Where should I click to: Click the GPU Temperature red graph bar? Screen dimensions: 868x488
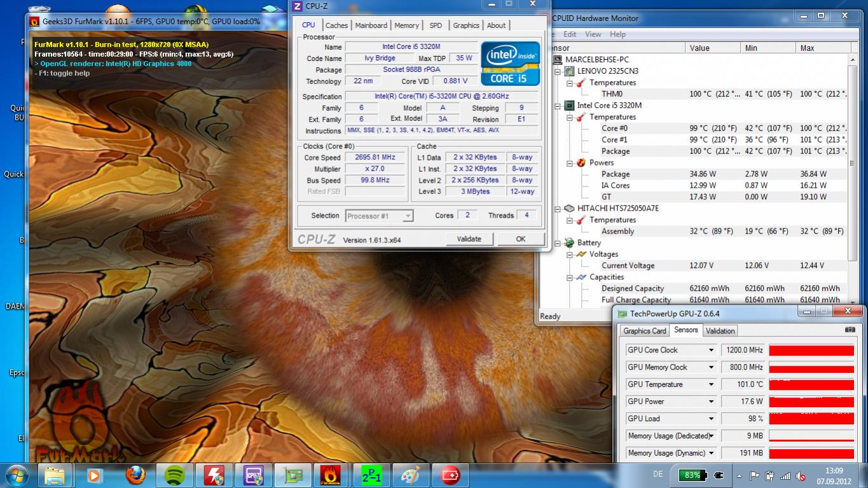pyautogui.click(x=811, y=384)
